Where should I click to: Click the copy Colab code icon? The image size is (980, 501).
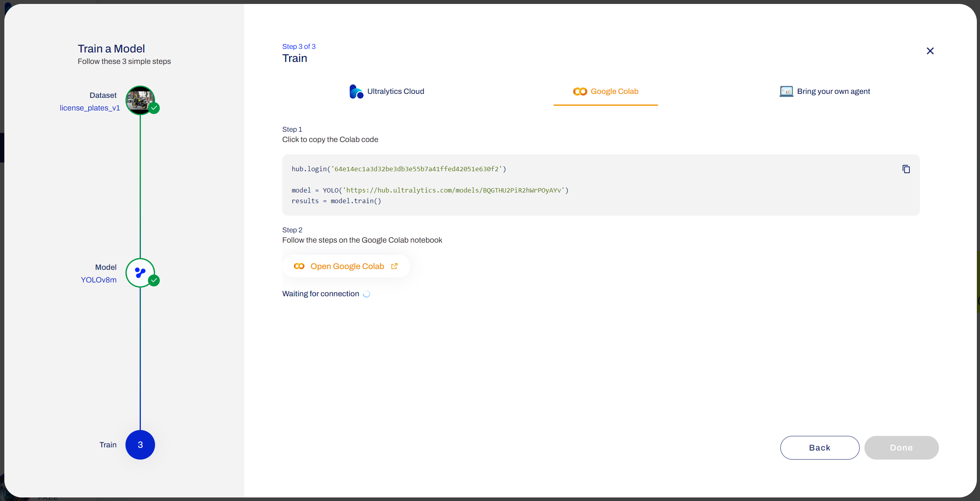click(906, 169)
